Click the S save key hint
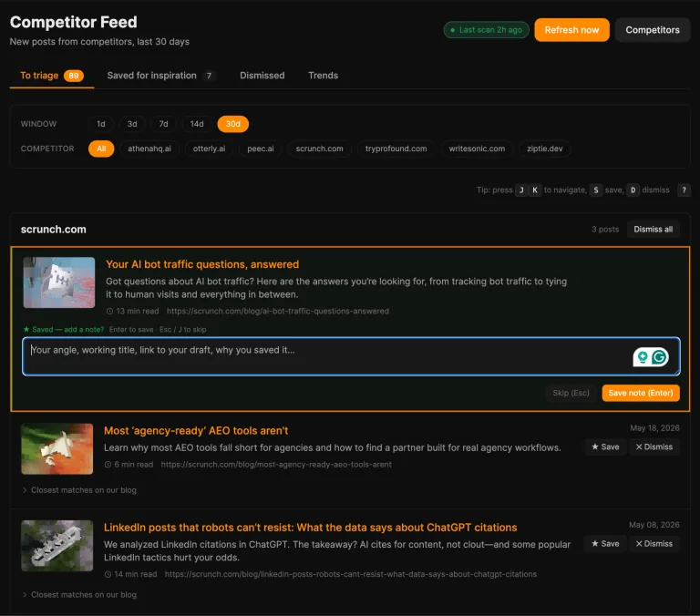The width and height of the screenshot is (700, 616). (595, 190)
